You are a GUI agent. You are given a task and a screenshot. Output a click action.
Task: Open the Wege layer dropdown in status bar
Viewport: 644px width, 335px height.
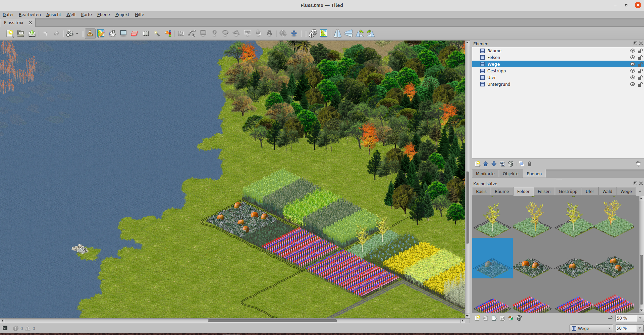click(x=591, y=328)
